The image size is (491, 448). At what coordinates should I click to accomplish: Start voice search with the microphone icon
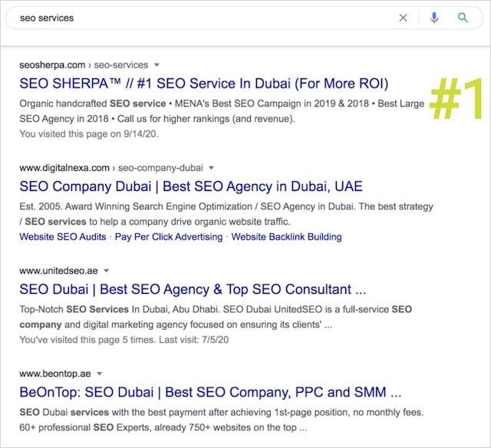coord(434,18)
